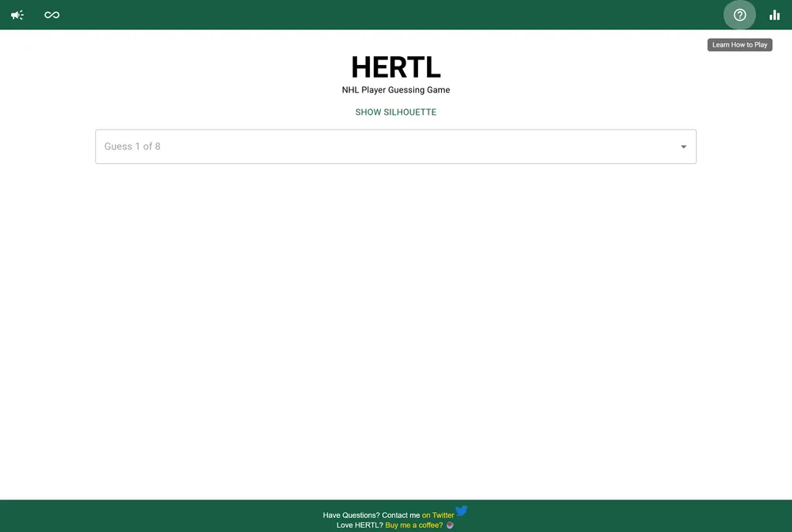The height and width of the screenshot is (532, 792).
Task: Click the Love HERTL? footer text
Action: [360, 526]
